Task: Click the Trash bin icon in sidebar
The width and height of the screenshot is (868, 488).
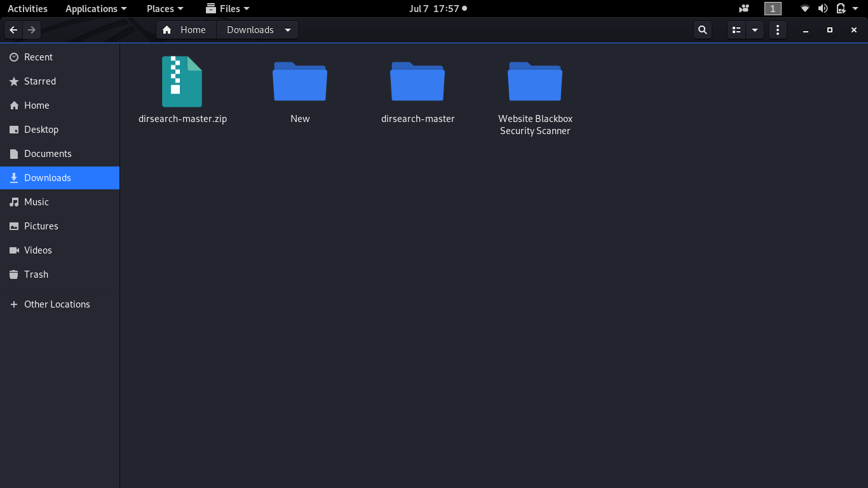Action: pyautogui.click(x=14, y=274)
